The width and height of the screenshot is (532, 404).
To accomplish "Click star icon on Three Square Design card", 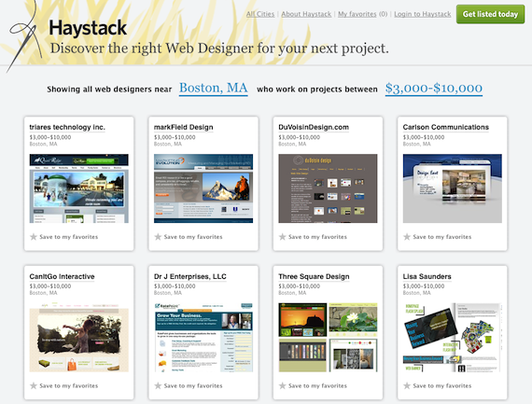I will click(282, 385).
